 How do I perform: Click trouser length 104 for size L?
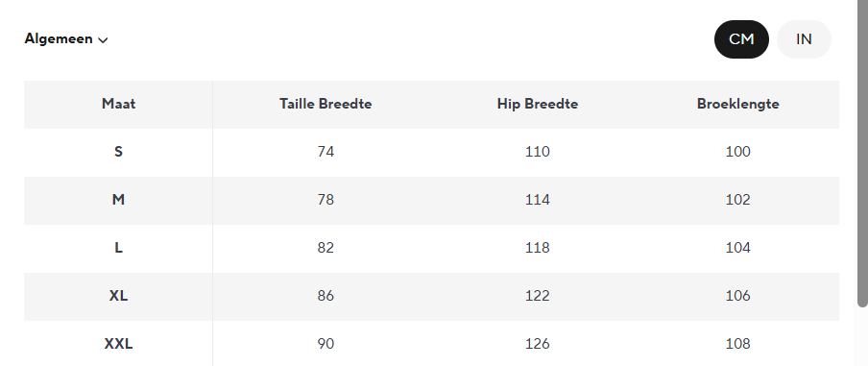pos(738,248)
